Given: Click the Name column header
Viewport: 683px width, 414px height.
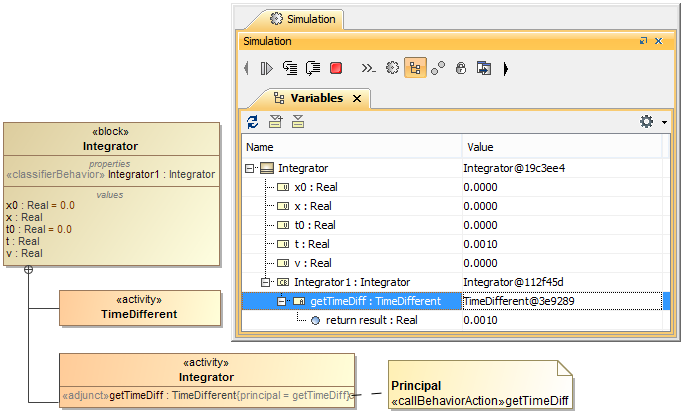Looking at the screenshot, I should coord(350,147).
